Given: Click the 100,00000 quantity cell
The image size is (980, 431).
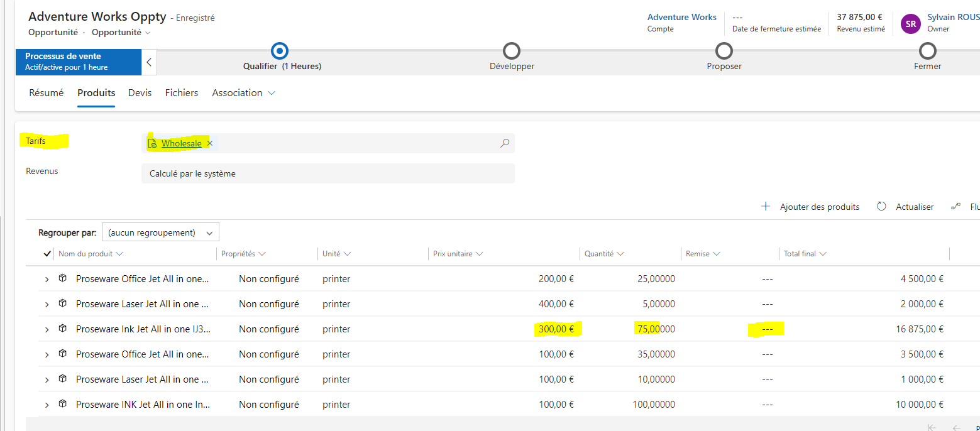Looking at the screenshot, I should pos(654,404).
